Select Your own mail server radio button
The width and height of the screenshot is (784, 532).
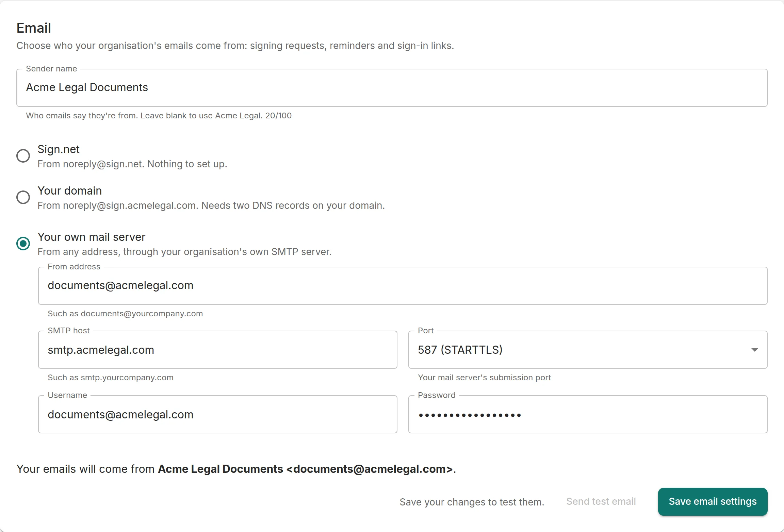coord(23,244)
